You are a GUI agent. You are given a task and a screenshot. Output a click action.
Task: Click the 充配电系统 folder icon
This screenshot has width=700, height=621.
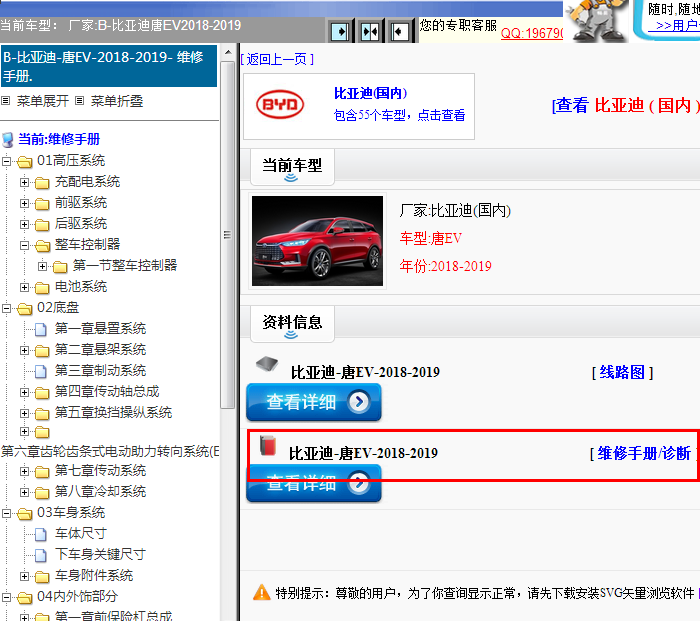[42, 183]
